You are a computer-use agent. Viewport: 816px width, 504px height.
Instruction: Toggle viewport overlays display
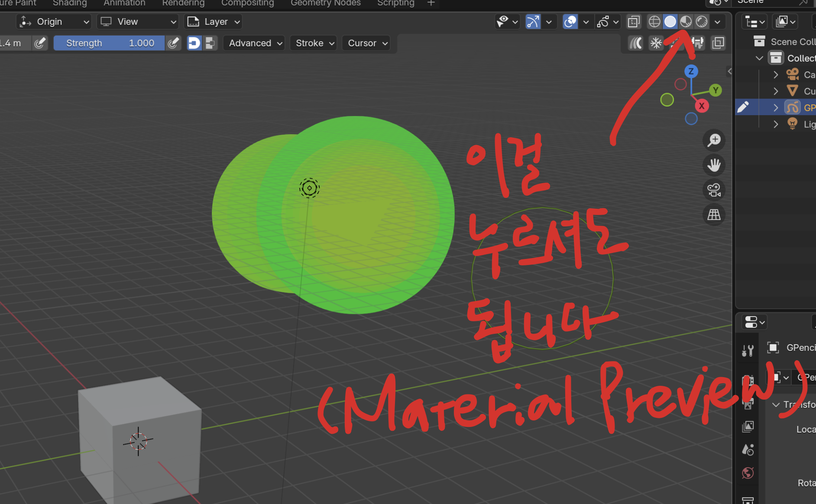pyautogui.click(x=570, y=22)
